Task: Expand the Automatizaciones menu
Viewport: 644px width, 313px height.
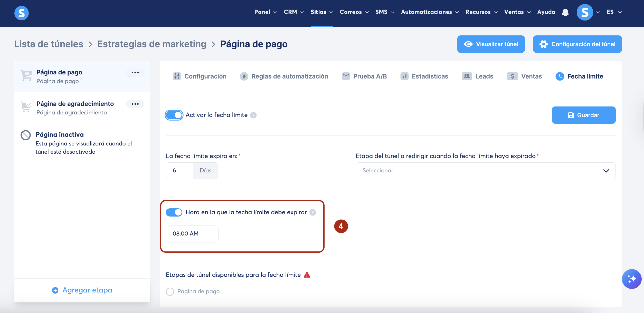Action: pos(430,12)
